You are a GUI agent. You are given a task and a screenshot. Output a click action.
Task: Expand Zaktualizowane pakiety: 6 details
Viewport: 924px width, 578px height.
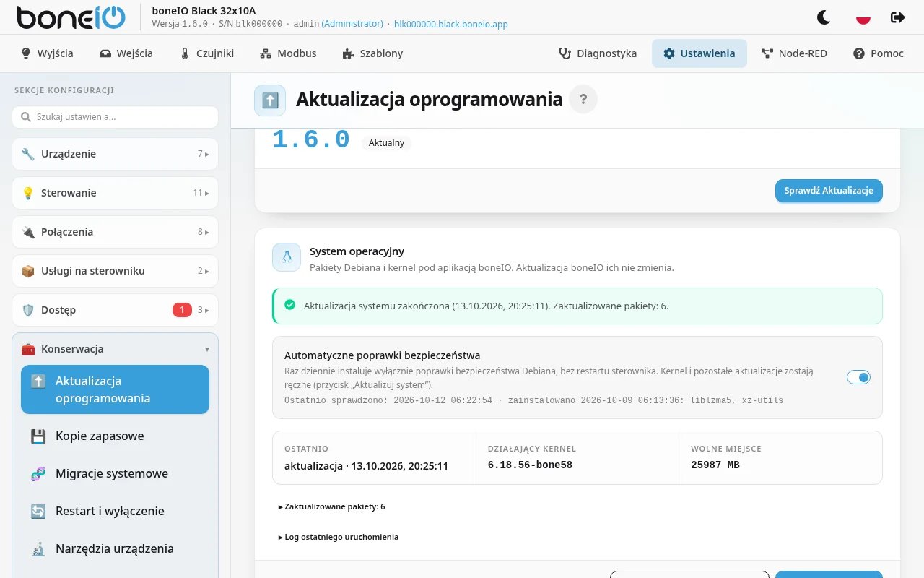331,506
